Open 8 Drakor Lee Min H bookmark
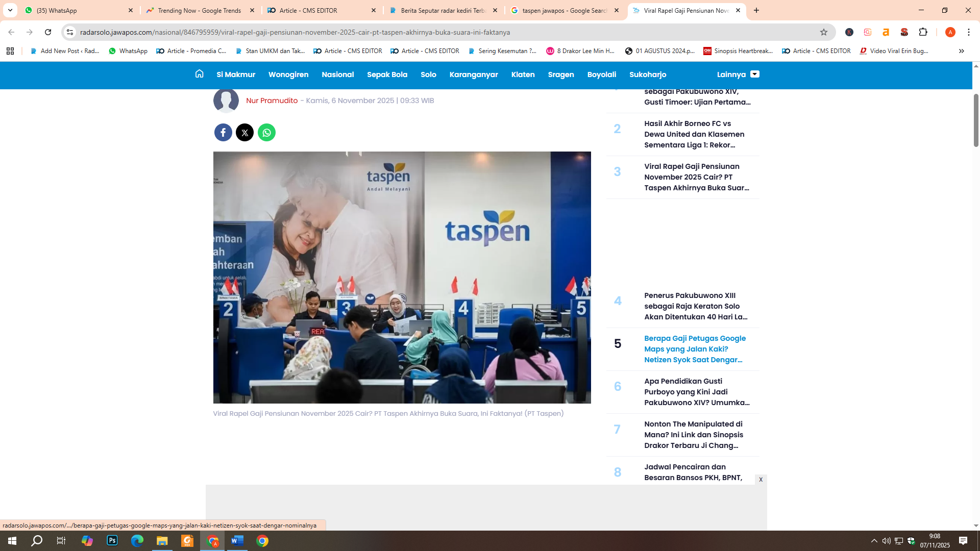The width and height of the screenshot is (980, 551). [x=580, y=51]
